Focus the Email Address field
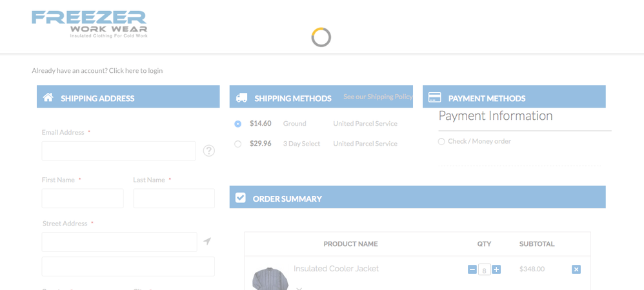This screenshot has width=644, height=290. (x=119, y=151)
